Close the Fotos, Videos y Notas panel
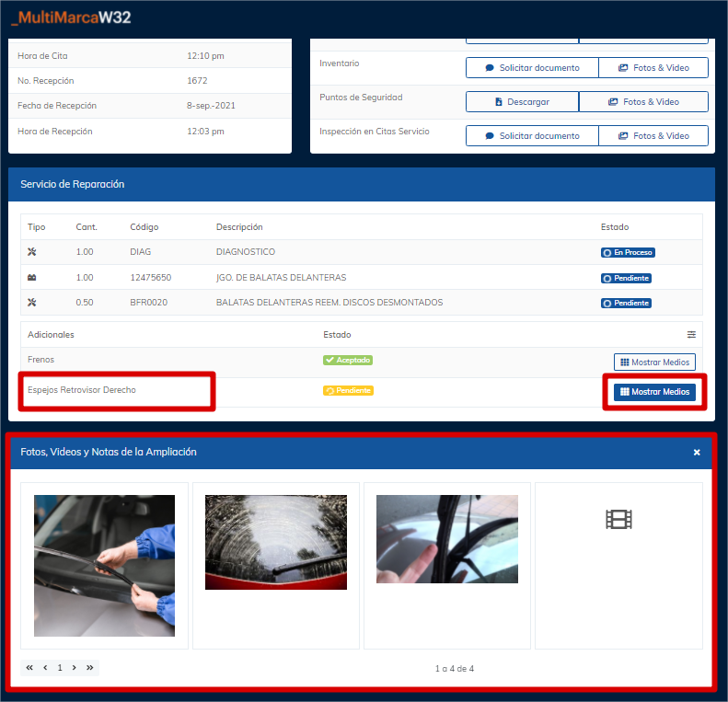The width and height of the screenshot is (728, 702). tap(697, 452)
